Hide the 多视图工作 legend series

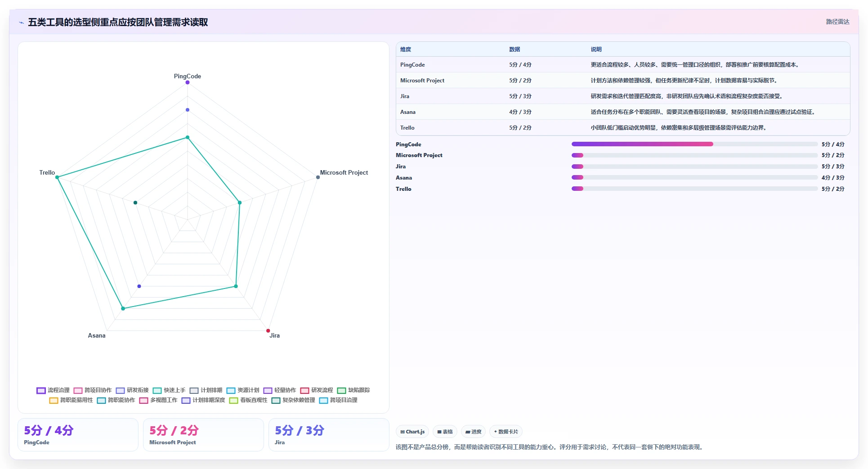158,400
